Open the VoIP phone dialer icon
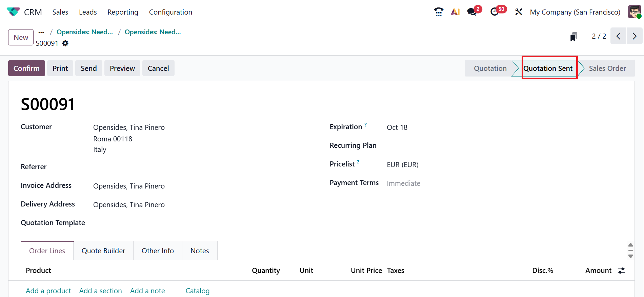Screen dimensions: 644x297 point(439,12)
